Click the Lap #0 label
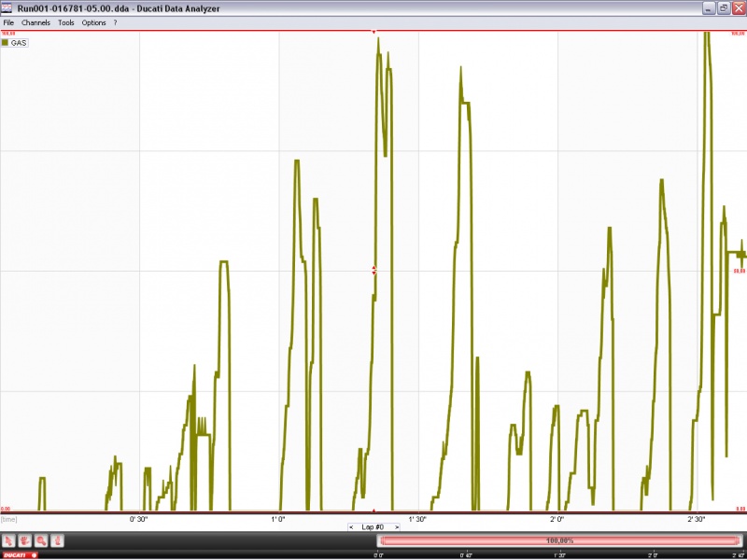 click(373, 527)
